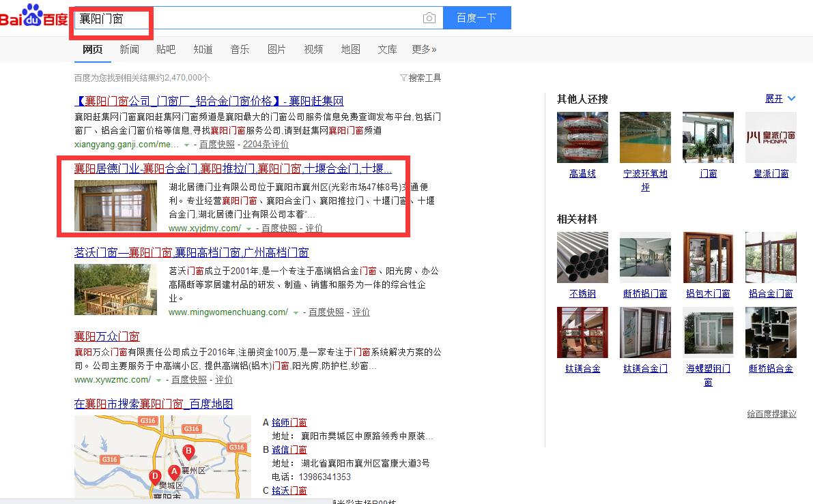
Task: Open the 茗沃门窗 result title
Action: pos(191,252)
